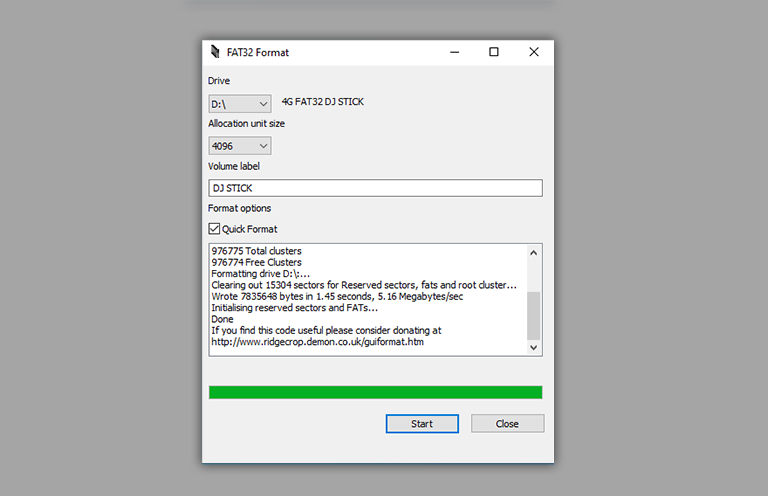Viewport: 768px width, 496px height.
Task: Close the window using the title bar X
Action: 534,52
